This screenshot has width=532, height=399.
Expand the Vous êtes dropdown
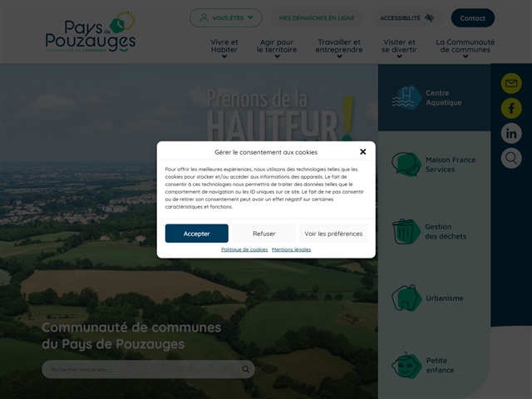[225, 17]
